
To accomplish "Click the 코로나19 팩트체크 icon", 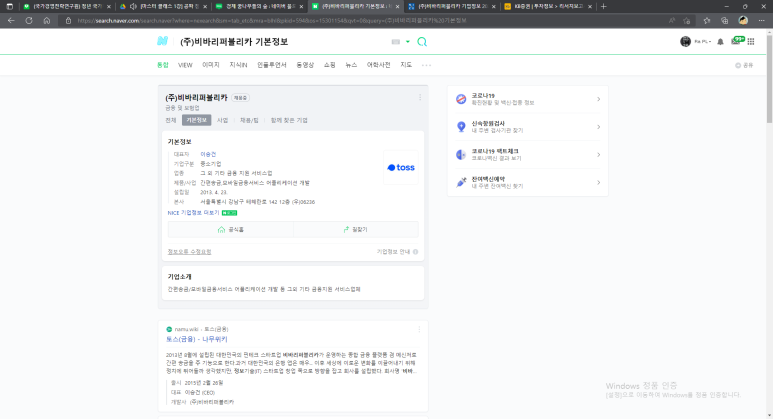I will pos(461,155).
